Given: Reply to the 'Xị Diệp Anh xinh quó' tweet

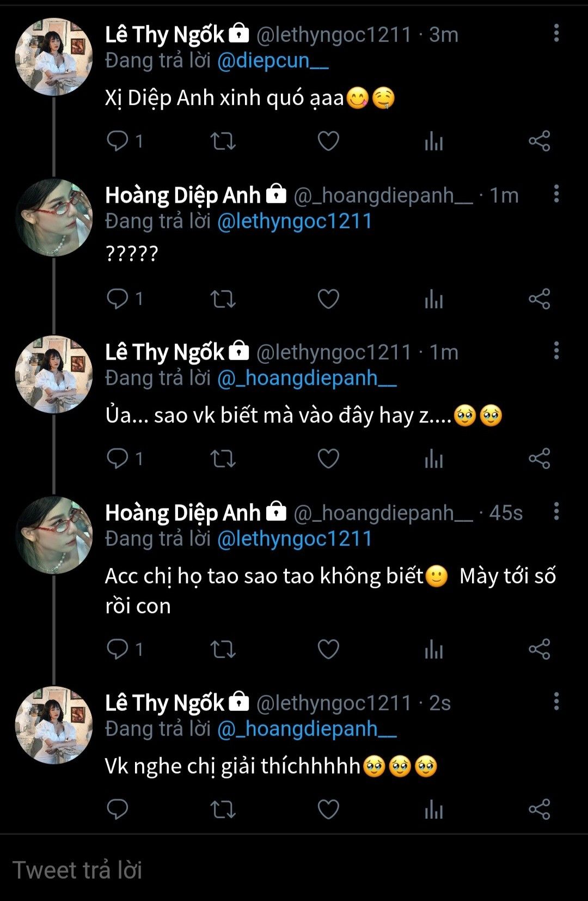Looking at the screenshot, I should pos(117,141).
